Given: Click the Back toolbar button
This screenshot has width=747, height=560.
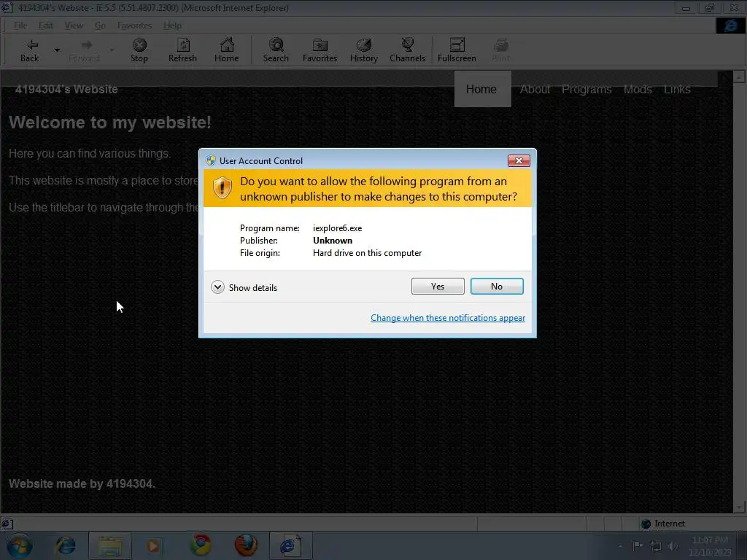Looking at the screenshot, I should click(29, 50).
